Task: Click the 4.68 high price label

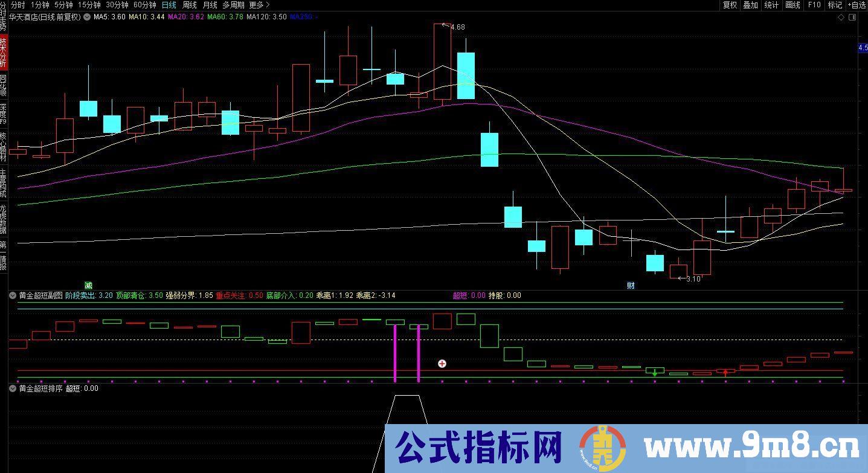Action: [x=457, y=27]
